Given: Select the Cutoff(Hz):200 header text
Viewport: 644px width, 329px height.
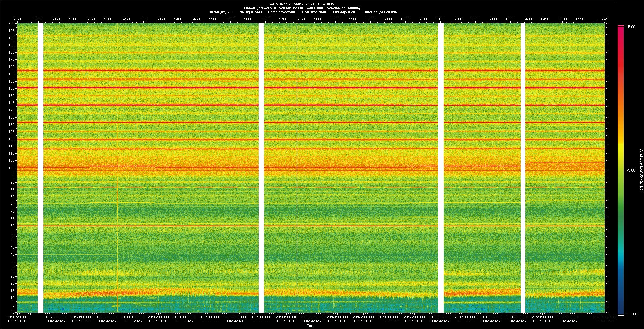Looking at the screenshot, I should (x=220, y=12).
